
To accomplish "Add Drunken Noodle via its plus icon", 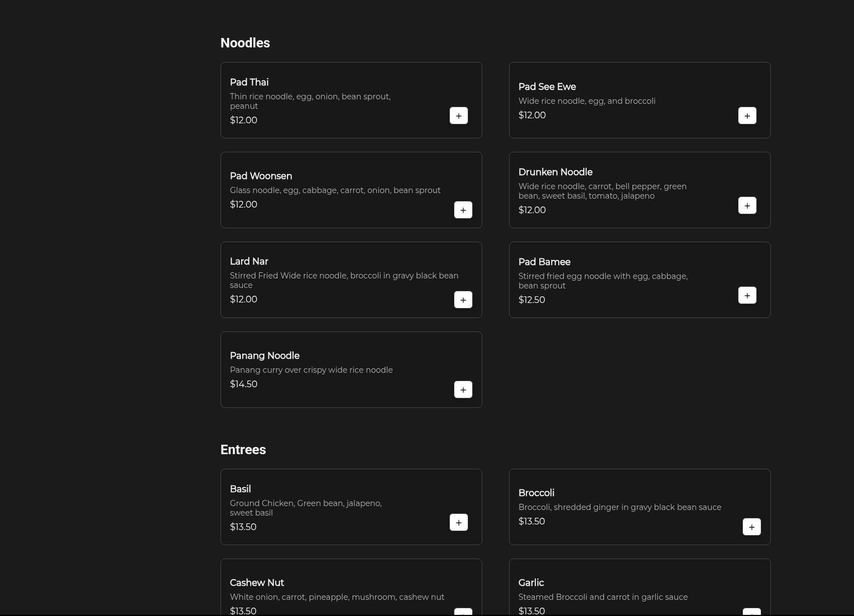I will point(747,205).
